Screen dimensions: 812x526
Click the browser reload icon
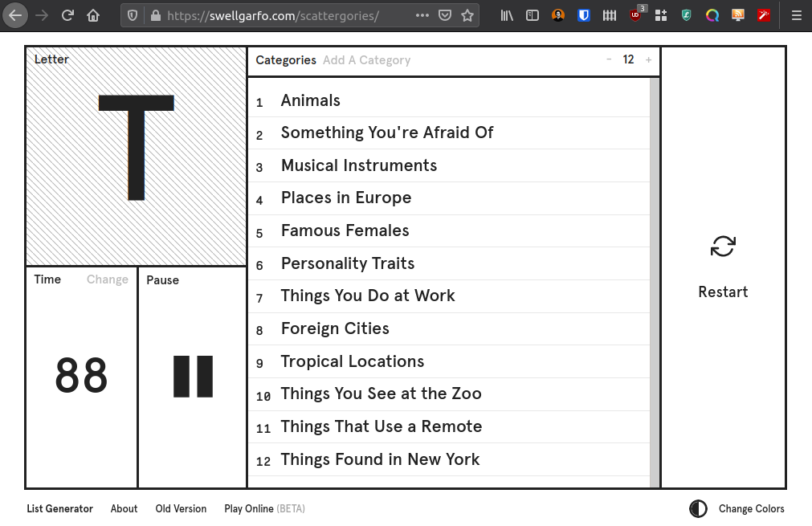pyautogui.click(x=67, y=15)
